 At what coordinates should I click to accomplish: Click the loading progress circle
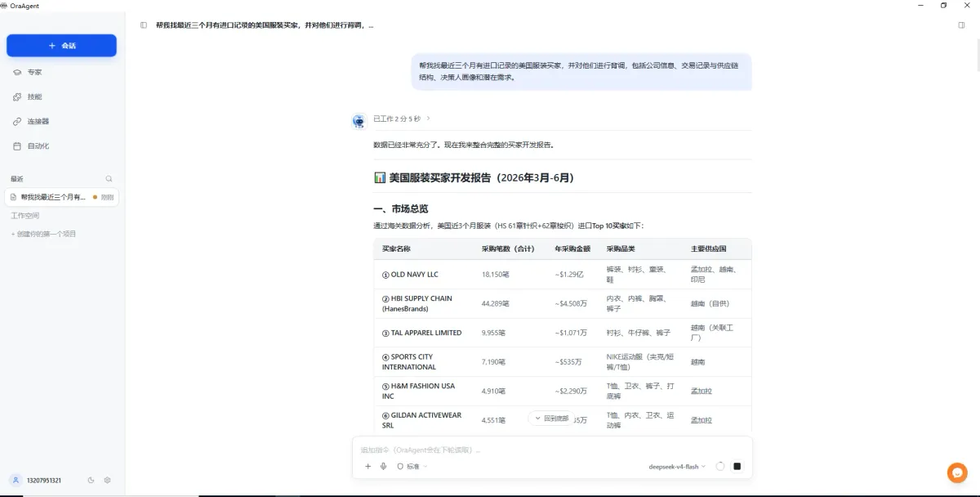(x=720, y=466)
